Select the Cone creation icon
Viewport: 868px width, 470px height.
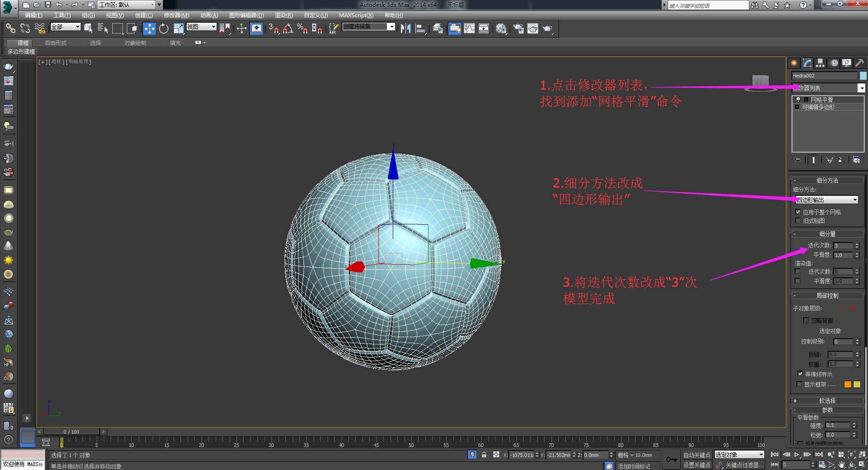[9, 246]
